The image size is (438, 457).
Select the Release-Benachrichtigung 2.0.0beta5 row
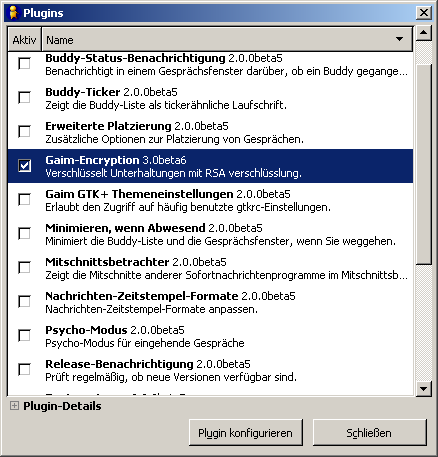[x=210, y=370]
